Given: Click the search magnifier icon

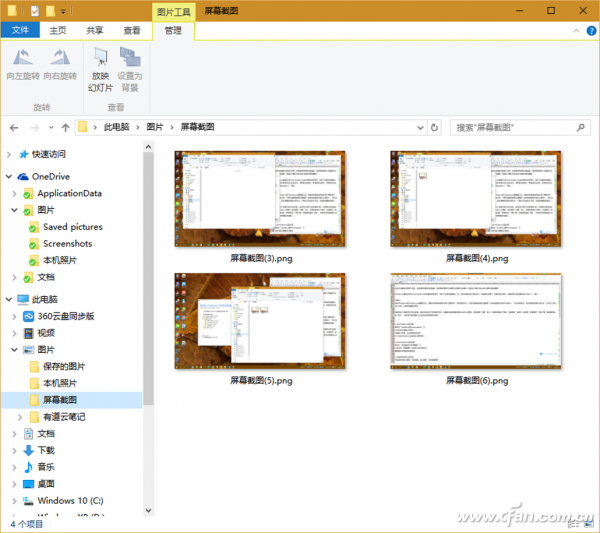Looking at the screenshot, I should pyautogui.click(x=581, y=127).
